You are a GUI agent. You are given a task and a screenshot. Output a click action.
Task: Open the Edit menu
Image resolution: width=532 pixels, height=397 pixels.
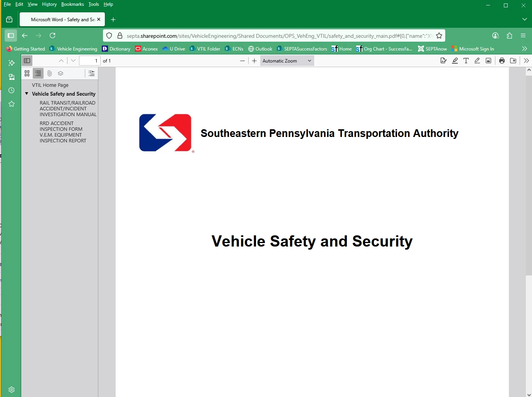pos(19,4)
